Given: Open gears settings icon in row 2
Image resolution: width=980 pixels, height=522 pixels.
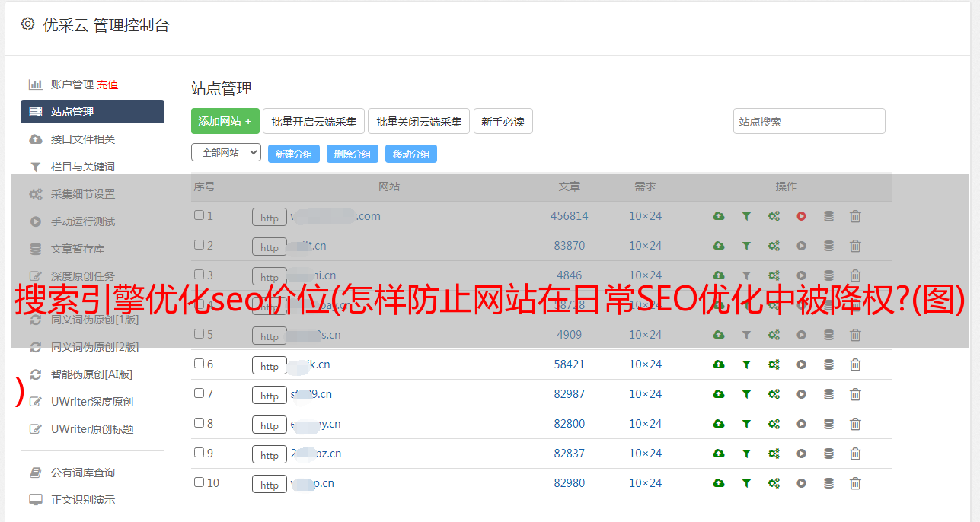Looking at the screenshot, I should pyautogui.click(x=774, y=246).
